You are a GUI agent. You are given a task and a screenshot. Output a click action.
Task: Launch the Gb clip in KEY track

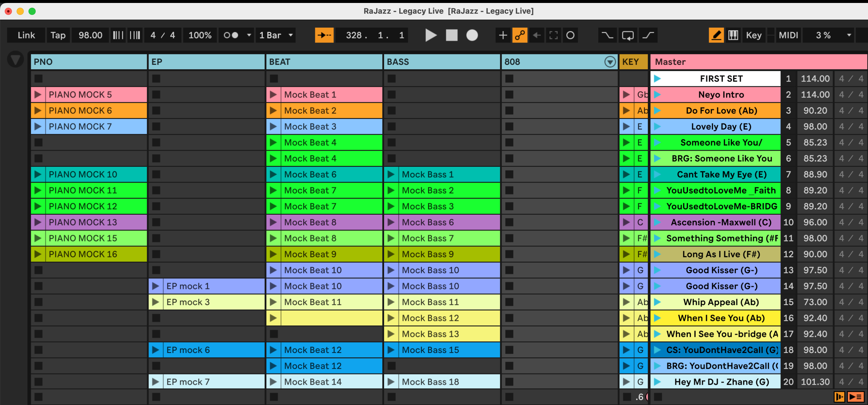(x=626, y=95)
